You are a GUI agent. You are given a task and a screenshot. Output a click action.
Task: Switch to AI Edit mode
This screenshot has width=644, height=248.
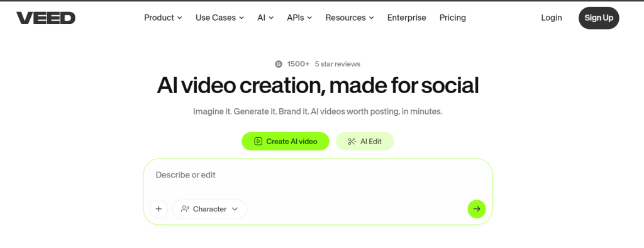(x=365, y=142)
